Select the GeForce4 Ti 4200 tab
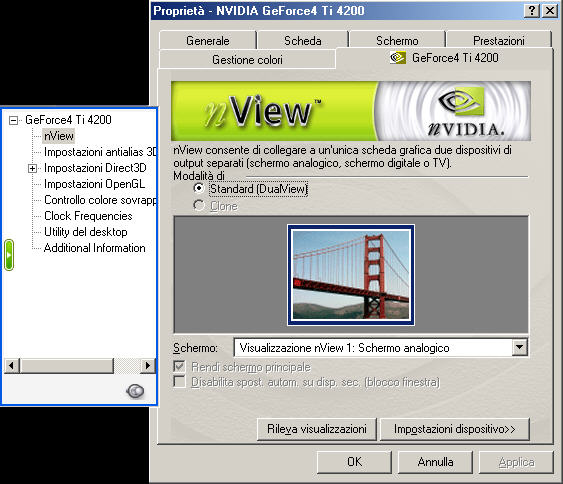 pos(445,58)
